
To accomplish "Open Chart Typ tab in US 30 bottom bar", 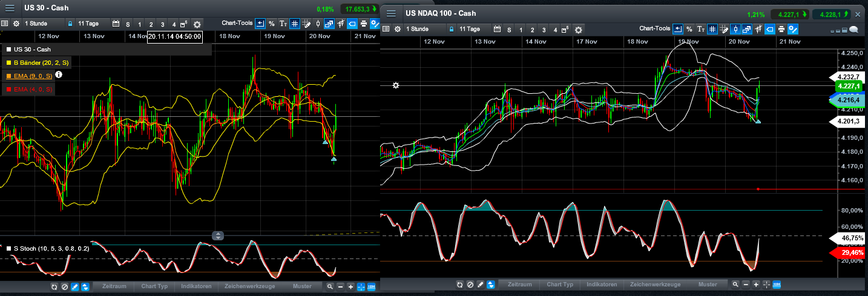I will (x=154, y=286).
